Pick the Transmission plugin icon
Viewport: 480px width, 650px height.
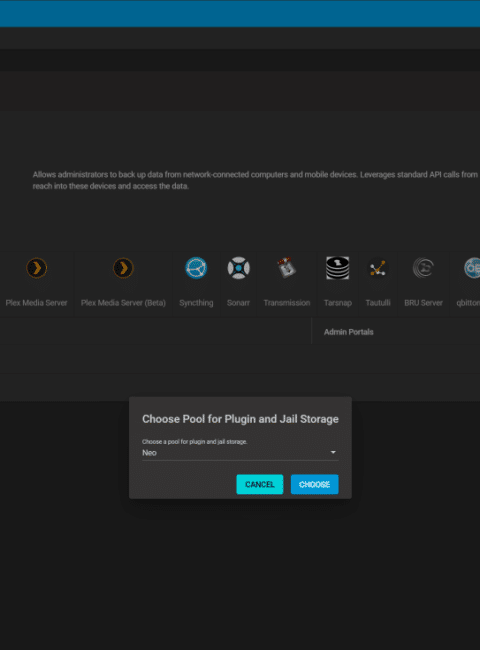tap(286, 268)
